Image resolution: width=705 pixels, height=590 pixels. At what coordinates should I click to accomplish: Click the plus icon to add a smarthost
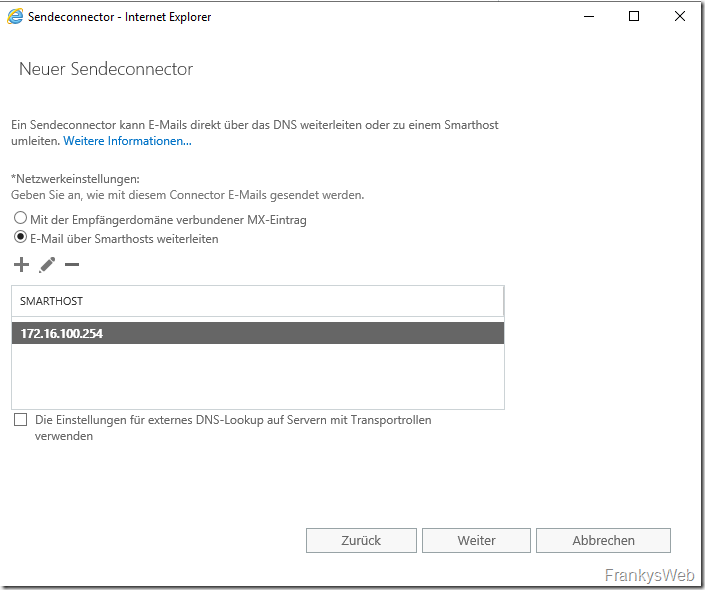coord(21,265)
